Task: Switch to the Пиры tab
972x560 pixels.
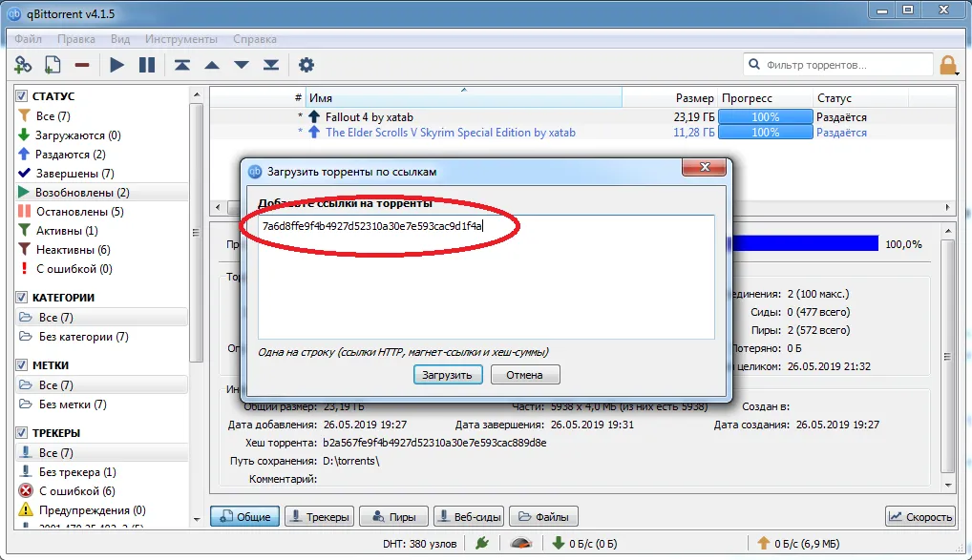Action: [393, 517]
